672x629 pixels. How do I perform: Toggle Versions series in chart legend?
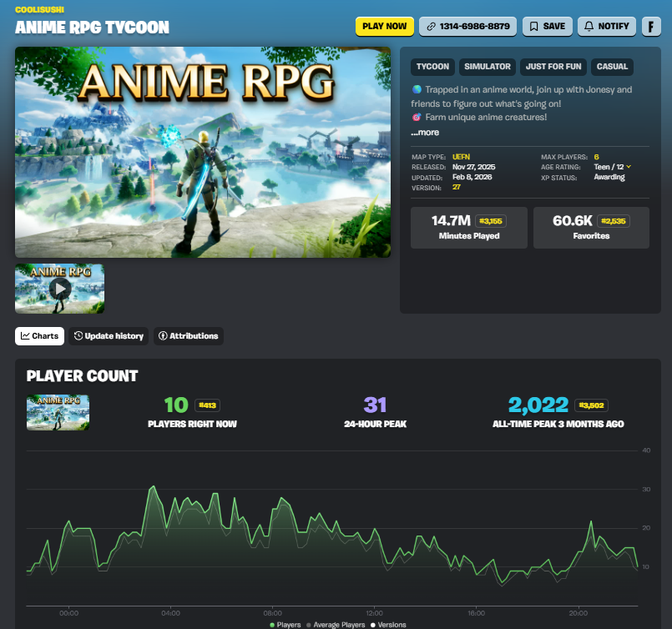point(388,625)
